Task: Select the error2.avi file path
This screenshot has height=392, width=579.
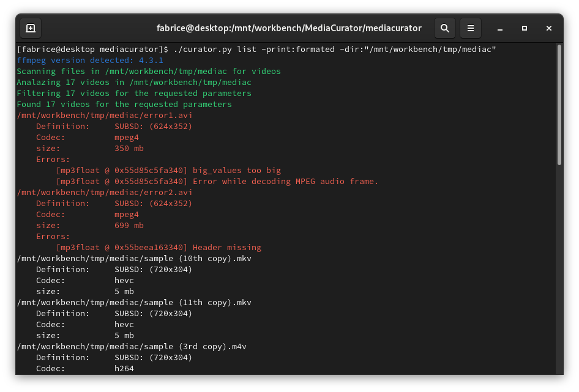Action: (105, 193)
